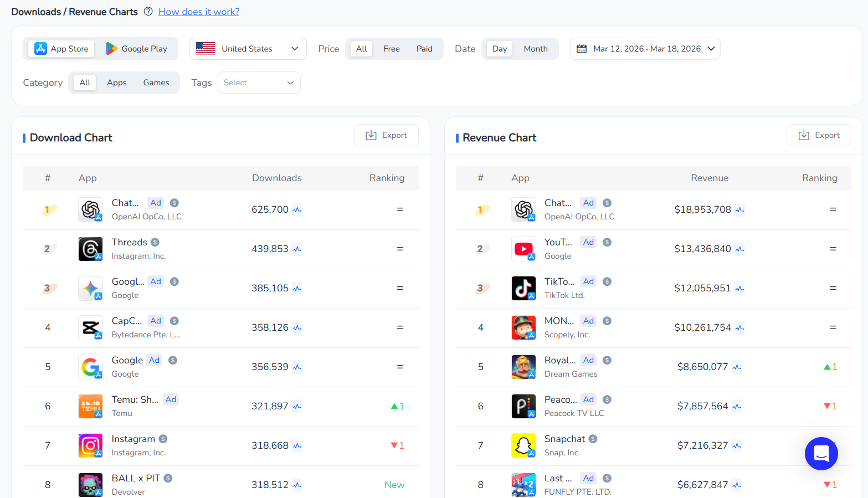Open the Instagram app icon in Download Chart

[90, 445]
